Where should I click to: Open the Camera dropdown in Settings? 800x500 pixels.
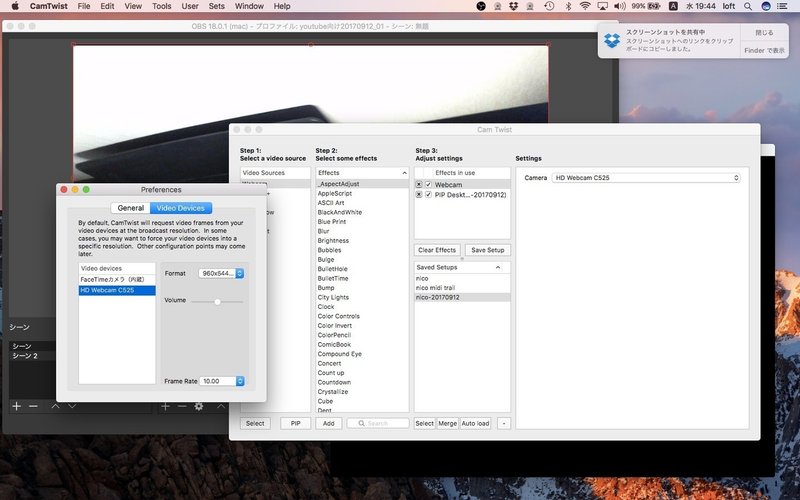click(x=646, y=178)
